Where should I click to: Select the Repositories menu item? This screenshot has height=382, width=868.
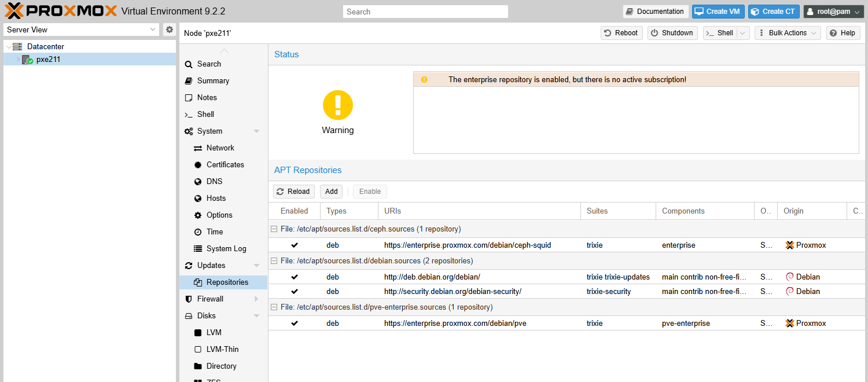(223, 282)
